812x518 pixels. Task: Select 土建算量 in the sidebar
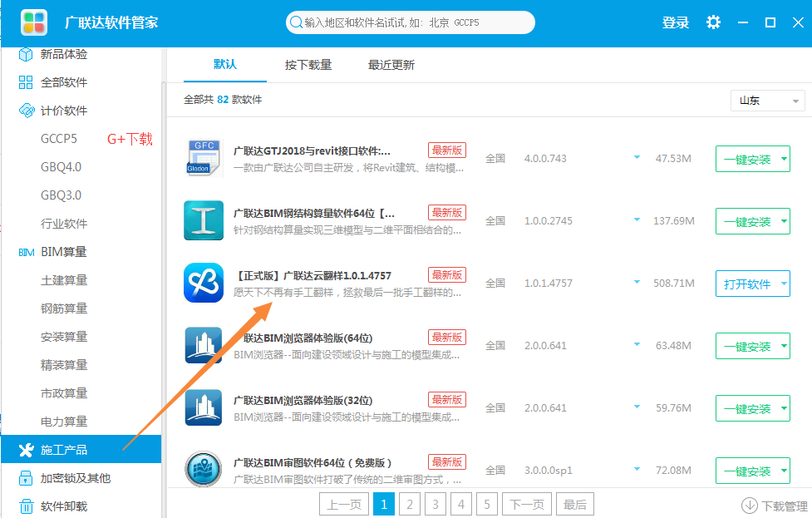pos(64,280)
